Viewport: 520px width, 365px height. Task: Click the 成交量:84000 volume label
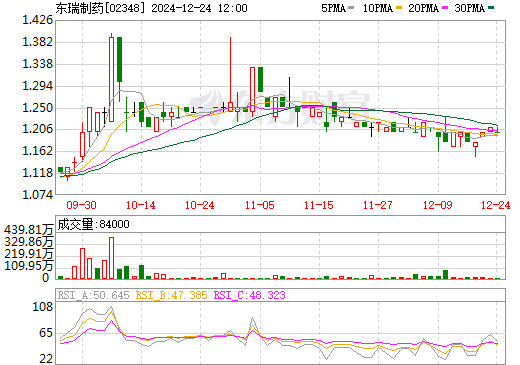[93, 224]
